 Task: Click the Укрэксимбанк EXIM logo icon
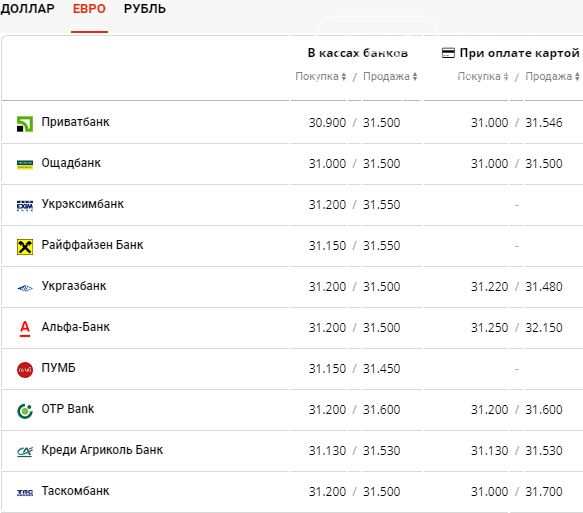click(x=25, y=206)
